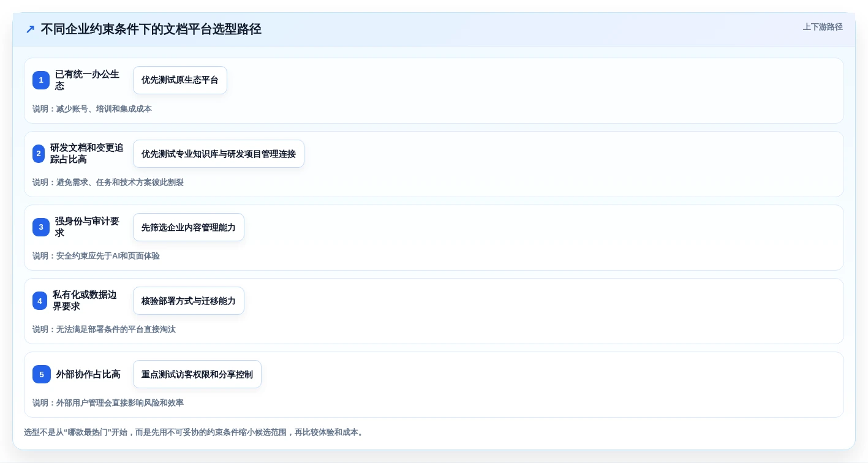Screen dimensions: 868x463
Task: Click the 上下游路径 label
Action: (823, 27)
